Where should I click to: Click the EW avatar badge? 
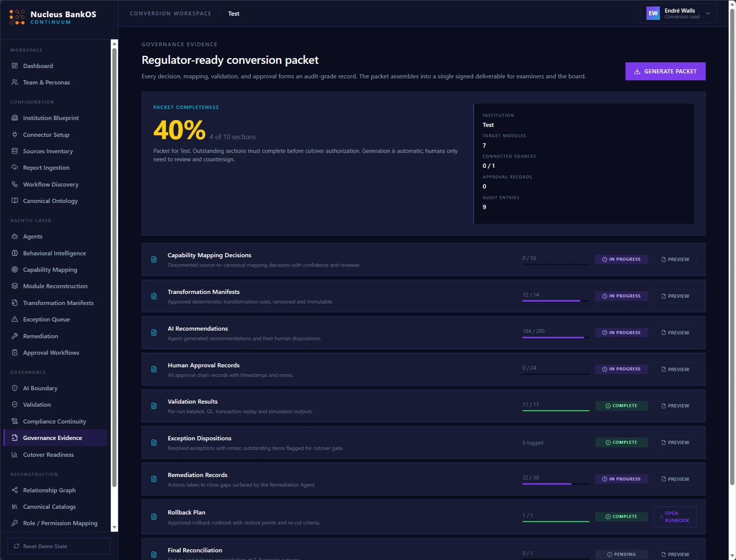tap(653, 13)
